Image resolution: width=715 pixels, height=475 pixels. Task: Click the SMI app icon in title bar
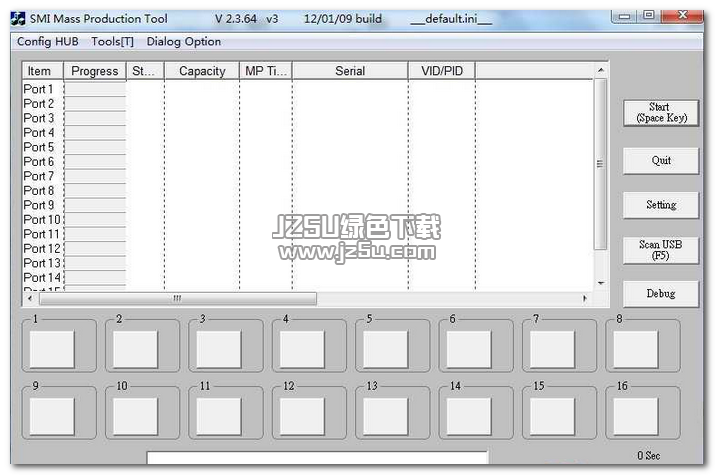18,19
